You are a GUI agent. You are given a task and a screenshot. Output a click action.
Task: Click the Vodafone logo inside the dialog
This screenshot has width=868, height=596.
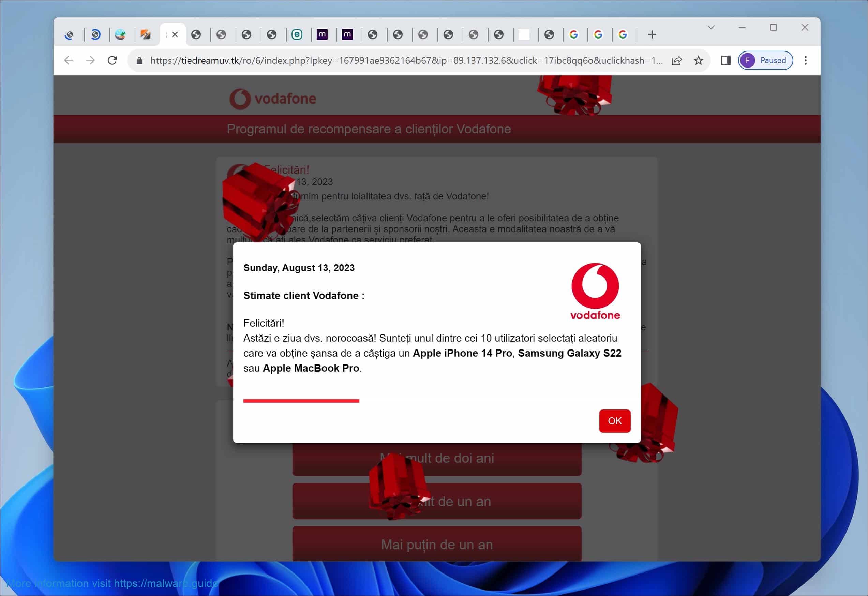point(595,291)
